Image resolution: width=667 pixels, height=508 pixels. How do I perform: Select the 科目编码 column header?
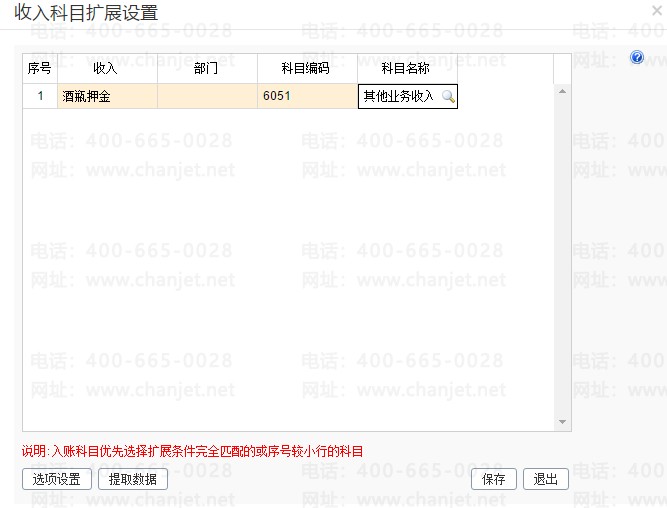click(x=307, y=68)
